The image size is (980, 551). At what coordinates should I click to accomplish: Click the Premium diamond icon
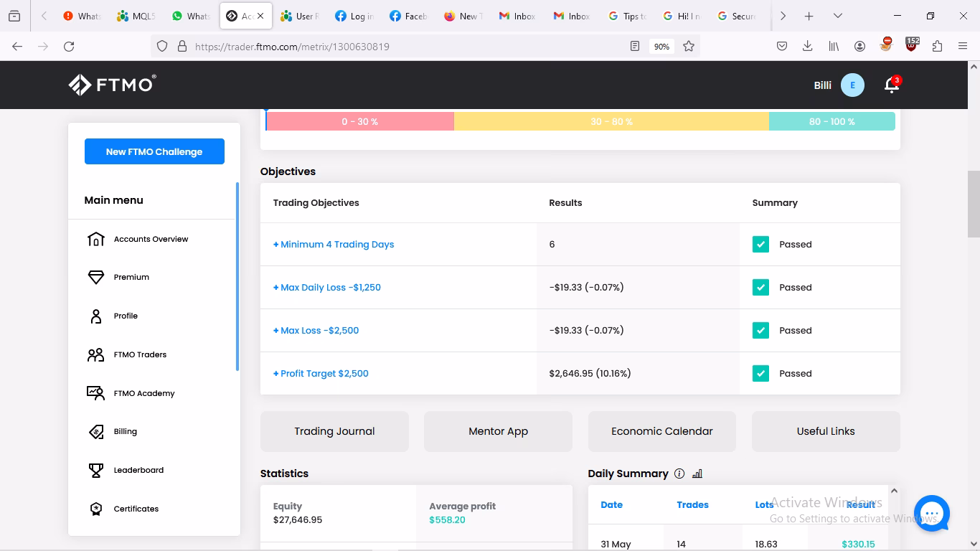[95, 277]
